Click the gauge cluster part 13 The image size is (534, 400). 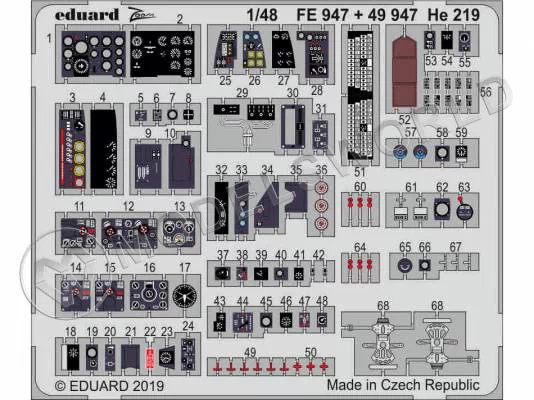(179, 233)
